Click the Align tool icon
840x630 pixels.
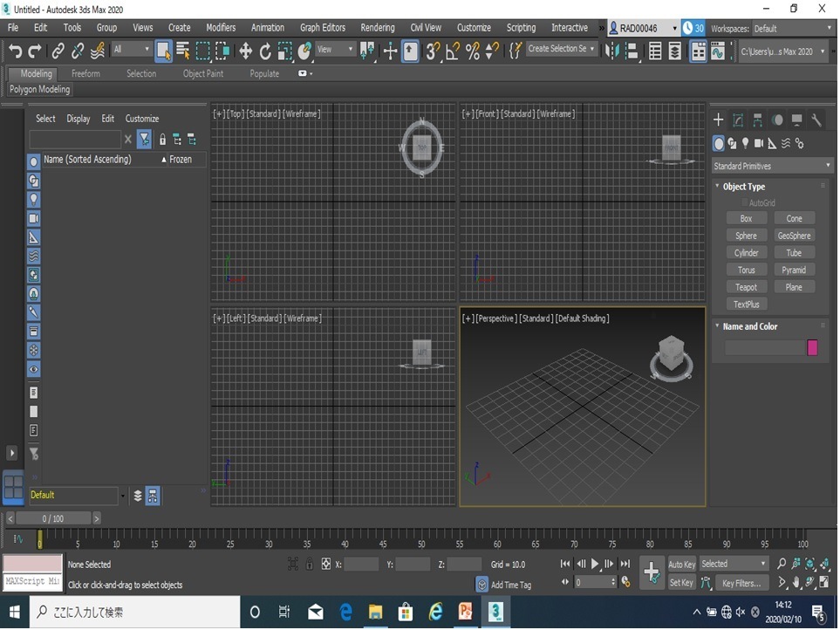632,51
